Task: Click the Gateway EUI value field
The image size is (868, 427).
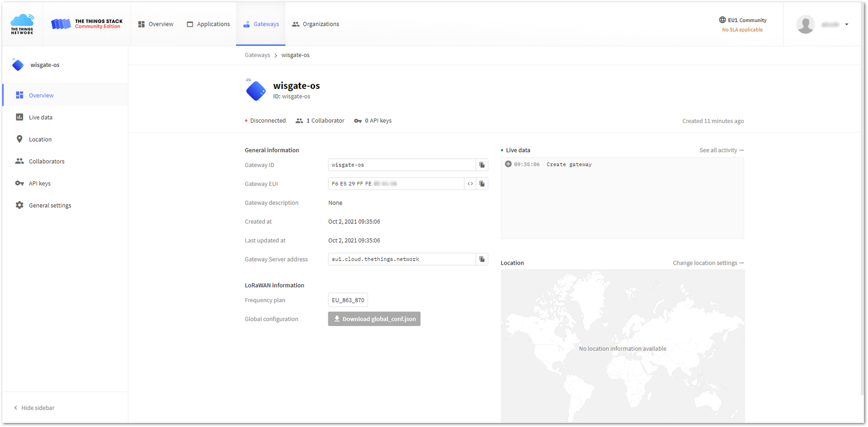Action: [x=396, y=184]
